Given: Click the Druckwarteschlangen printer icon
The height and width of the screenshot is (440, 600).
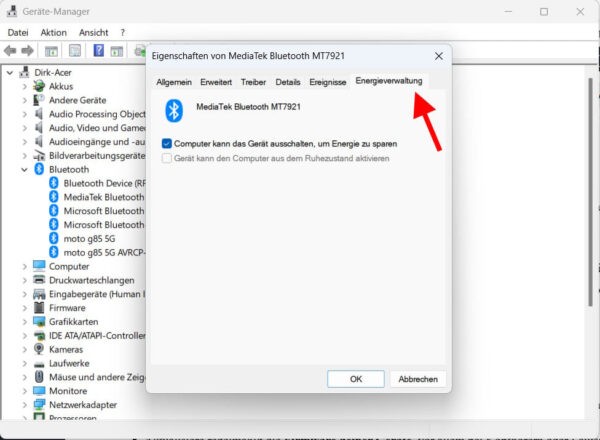Looking at the screenshot, I should tap(39, 280).
